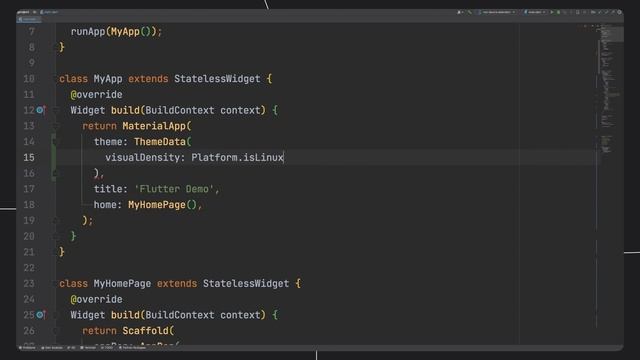Viewport: 640px width, 360px height.
Task: Click 'runApp(MyApp());' on line 7
Action: [116, 31]
